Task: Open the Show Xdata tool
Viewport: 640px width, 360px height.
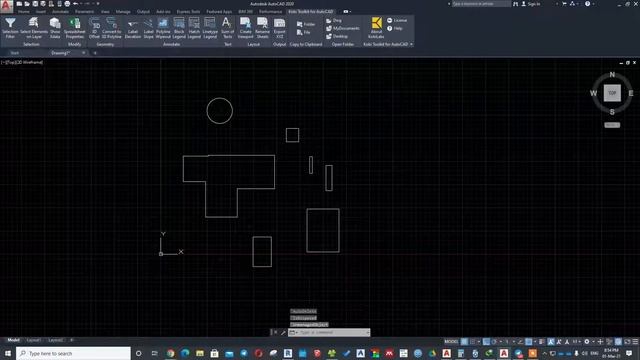Action: coord(55,28)
